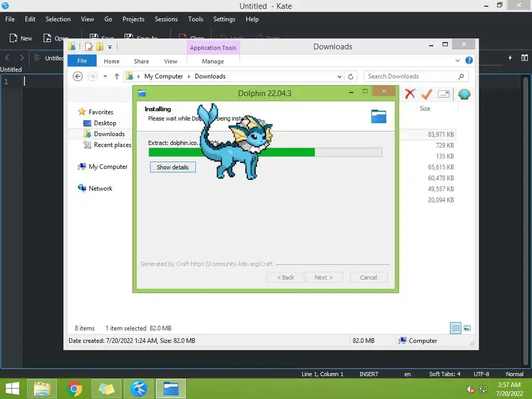The height and width of the screenshot is (399, 532).
Task: Click the File tab in Downloads window
Action: (82, 61)
